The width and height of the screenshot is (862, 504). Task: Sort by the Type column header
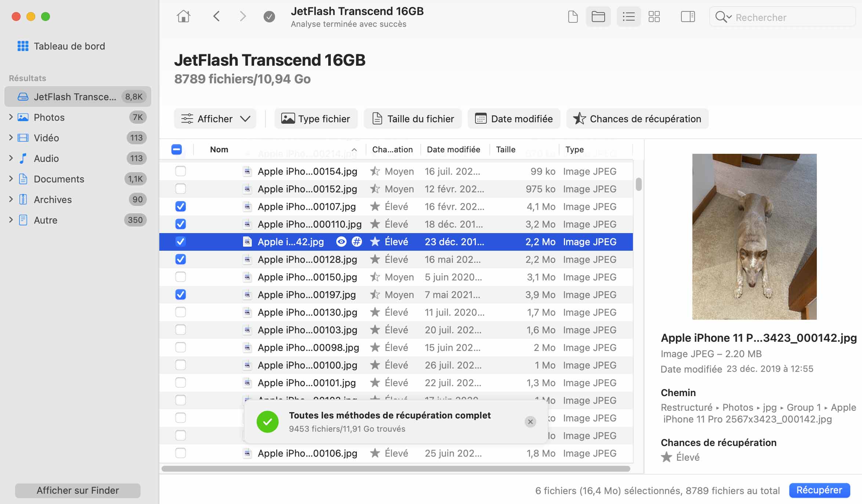pyautogui.click(x=574, y=149)
